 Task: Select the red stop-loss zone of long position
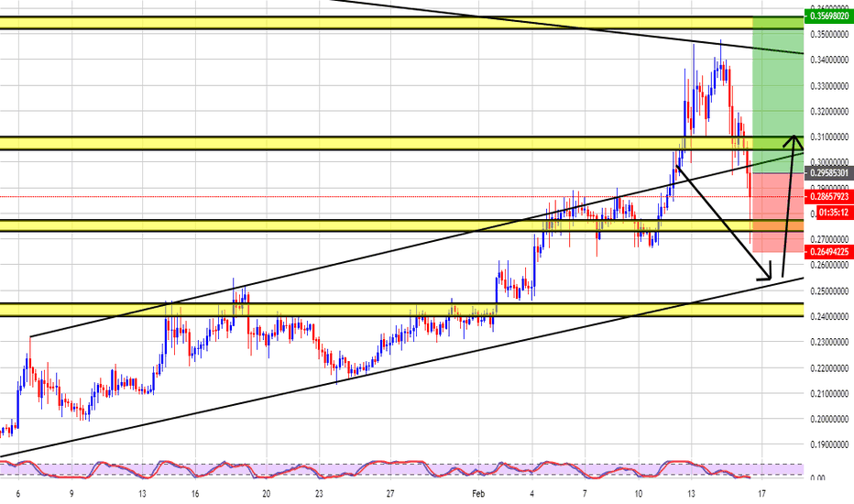778,213
